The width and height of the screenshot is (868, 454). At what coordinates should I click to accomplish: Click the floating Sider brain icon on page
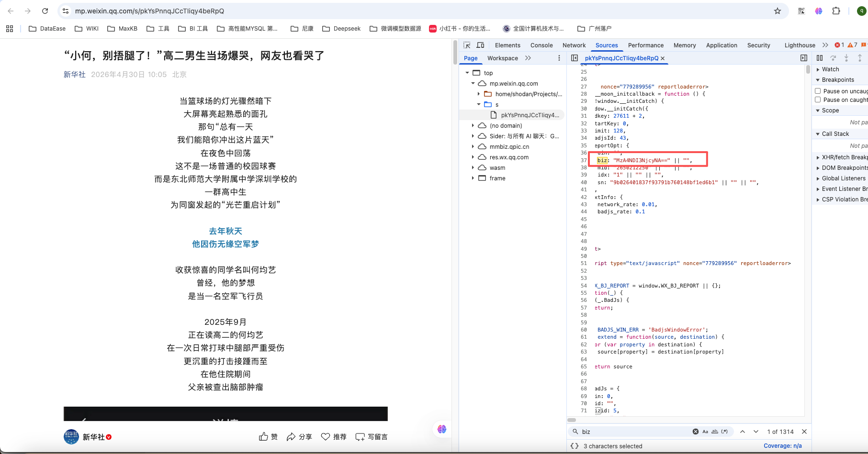click(x=442, y=429)
